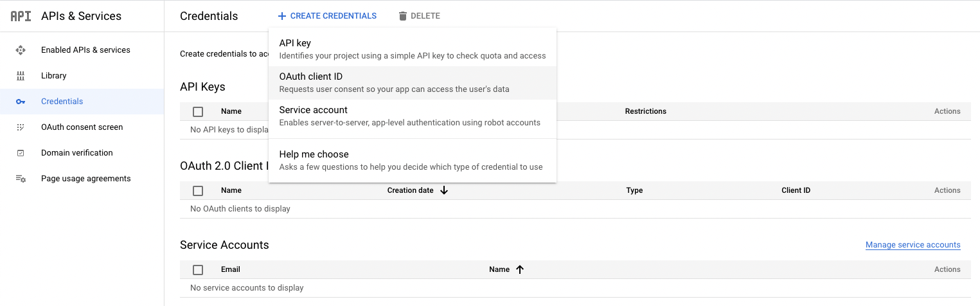Toggle the Create Credentials dropdown
Screen dimensions: 980x306
[327, 16]
